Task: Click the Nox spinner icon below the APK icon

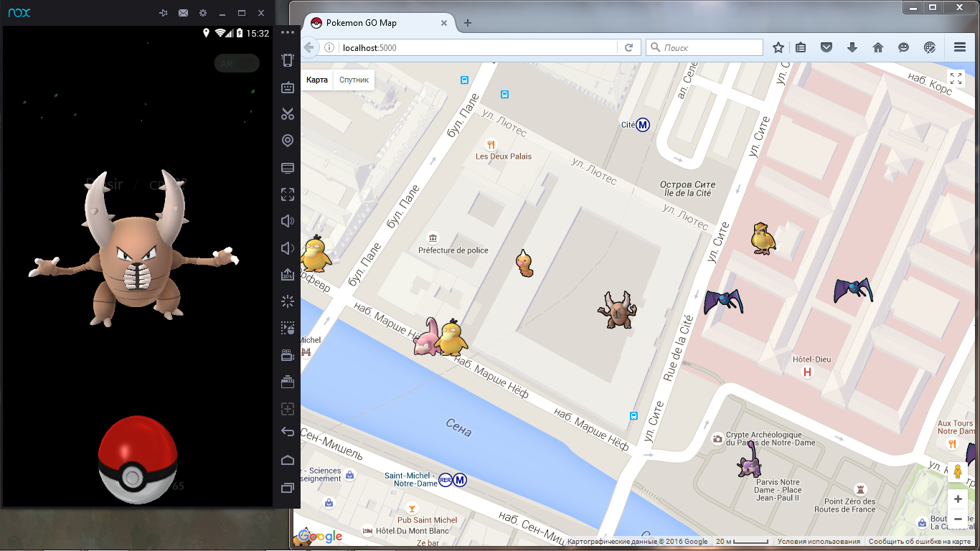Action: click(288, 301)
